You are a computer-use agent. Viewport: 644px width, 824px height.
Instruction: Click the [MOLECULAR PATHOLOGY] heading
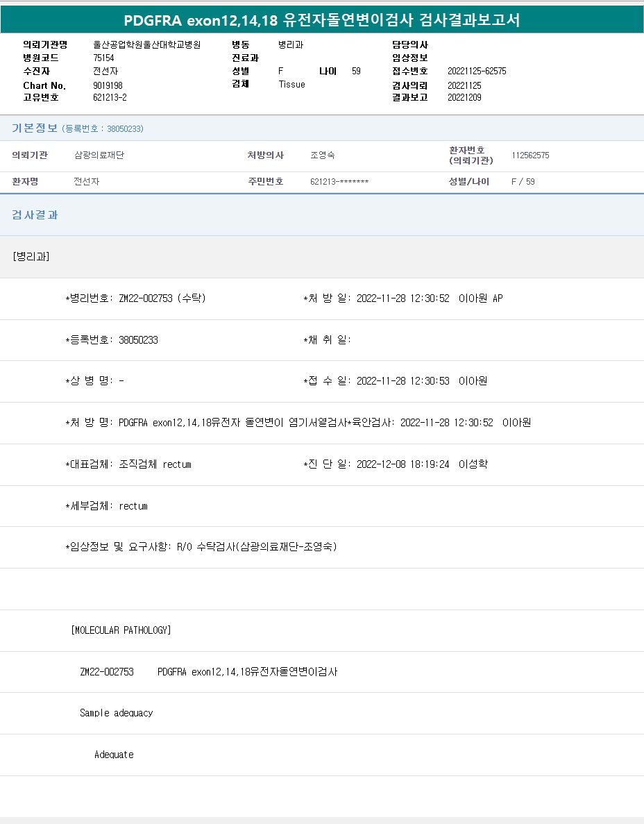click(121, 630)
